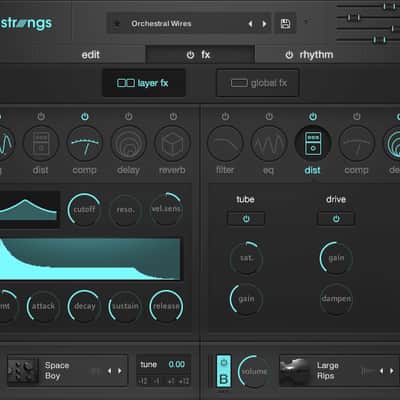Screen dimensions: 400x400
Task: Click the filter response curve display
Action: 29,209
